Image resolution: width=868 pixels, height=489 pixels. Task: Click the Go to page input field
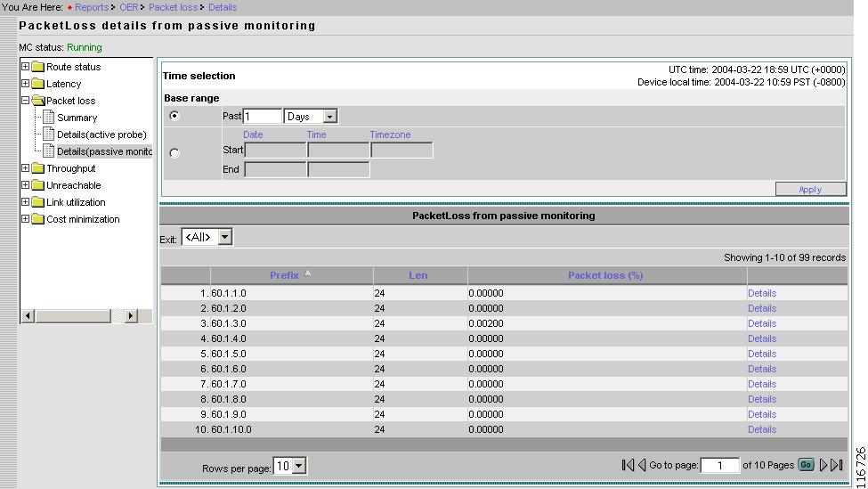click(719, 465)
